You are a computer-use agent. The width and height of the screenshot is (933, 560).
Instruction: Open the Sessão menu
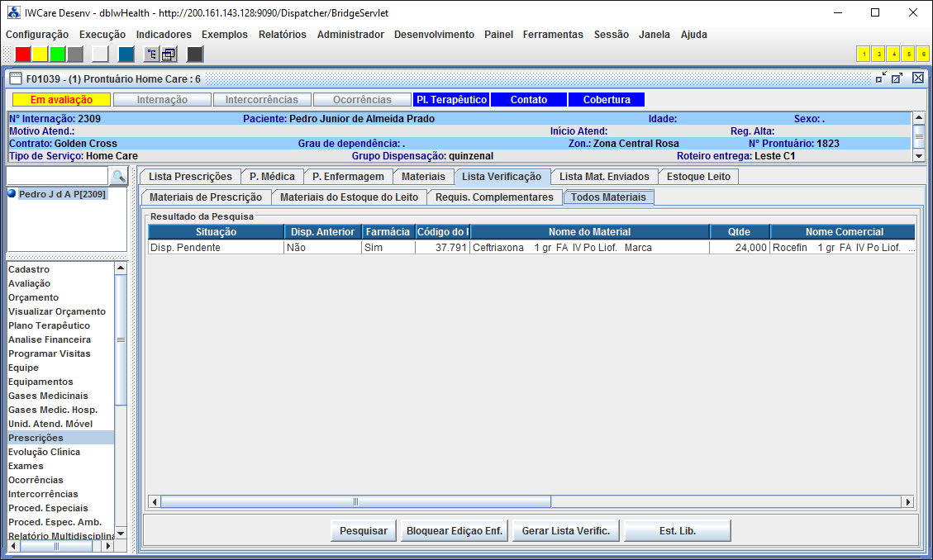(611, 35)
